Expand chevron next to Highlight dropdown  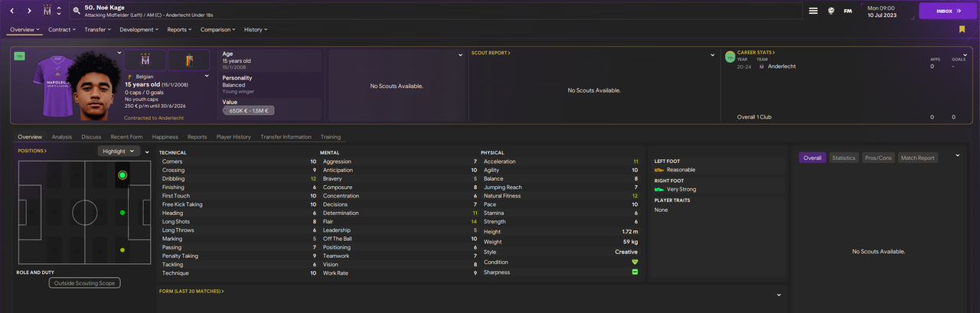(x=147, y=152)
